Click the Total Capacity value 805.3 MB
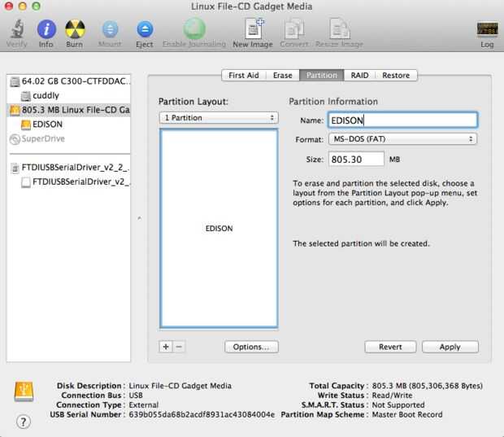The image size is (504, 437). tap(427, 386)
